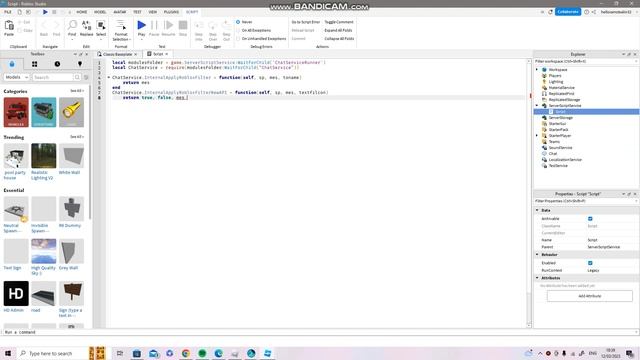The width and height of the screenshot is (640, 360).
Task: Select SoundService in the Explorer
Action: (x=560, y=148)
